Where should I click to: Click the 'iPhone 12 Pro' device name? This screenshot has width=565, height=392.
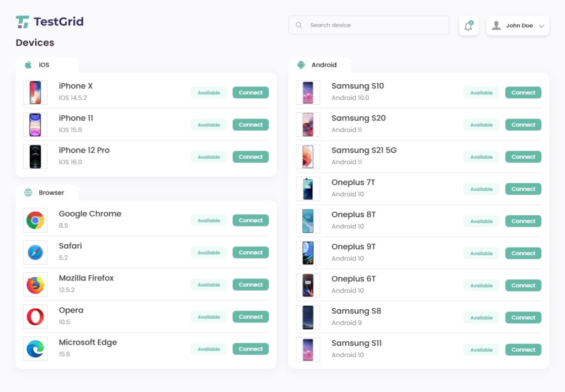pos(84,150)
